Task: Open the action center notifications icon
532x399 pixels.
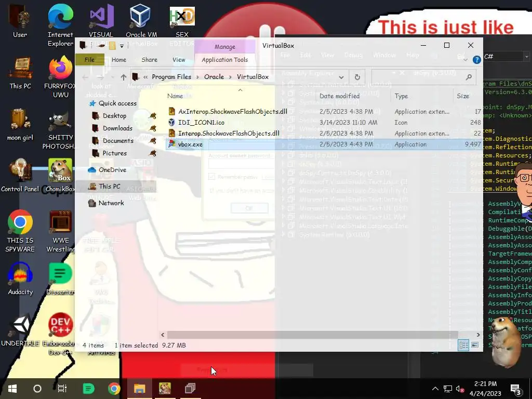Action: [x=516, y=389]
